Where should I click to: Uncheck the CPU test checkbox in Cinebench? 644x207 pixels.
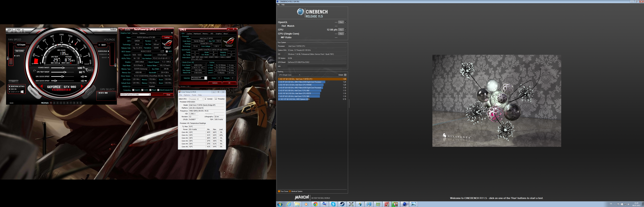pos(346,30)
